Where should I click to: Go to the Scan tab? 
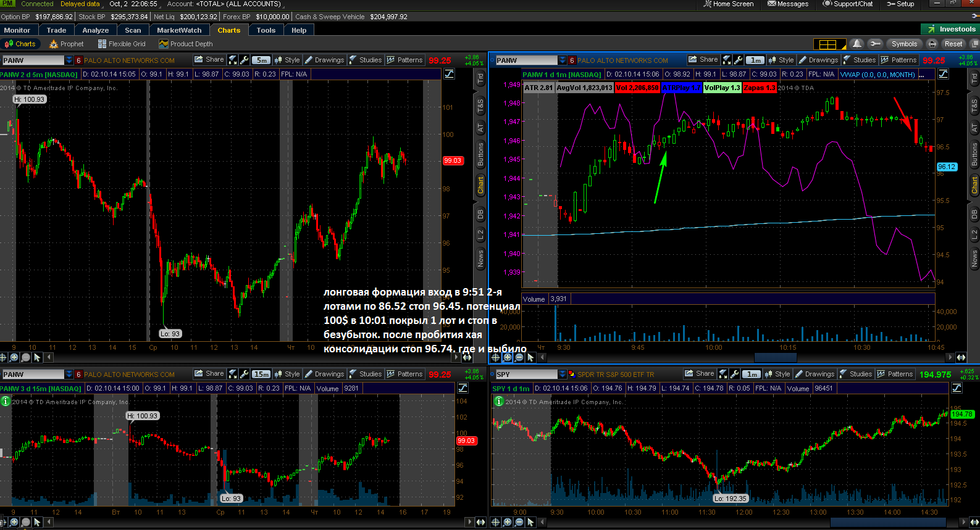point(133,30)
